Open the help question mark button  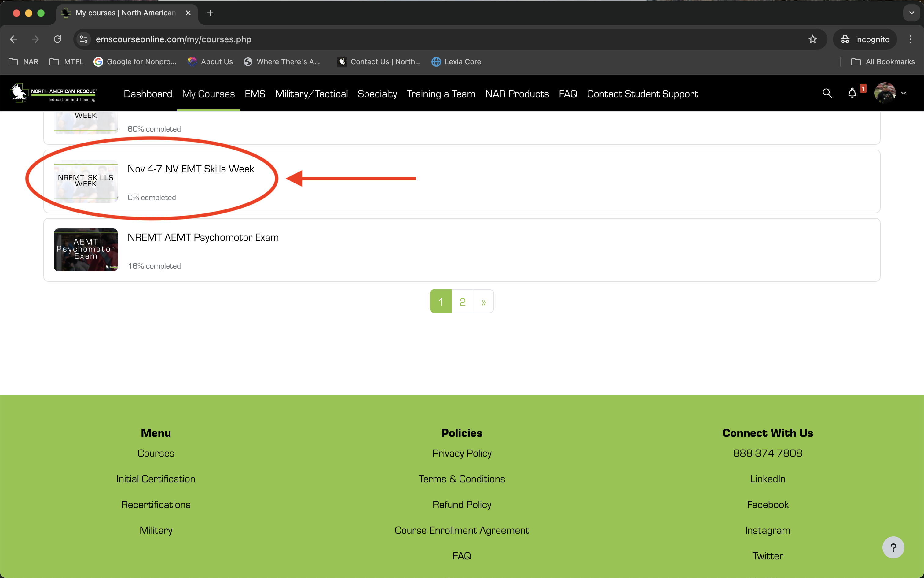[893, 547]
